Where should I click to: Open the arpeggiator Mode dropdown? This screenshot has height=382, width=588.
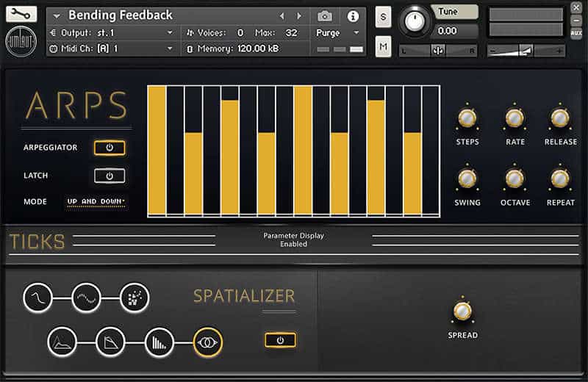(96, 202)
